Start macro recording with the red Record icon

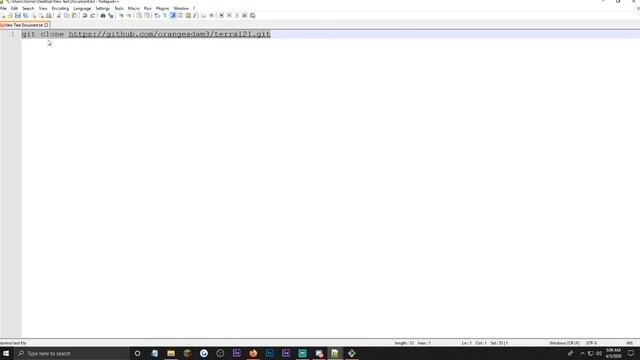[x=221, y=16]
